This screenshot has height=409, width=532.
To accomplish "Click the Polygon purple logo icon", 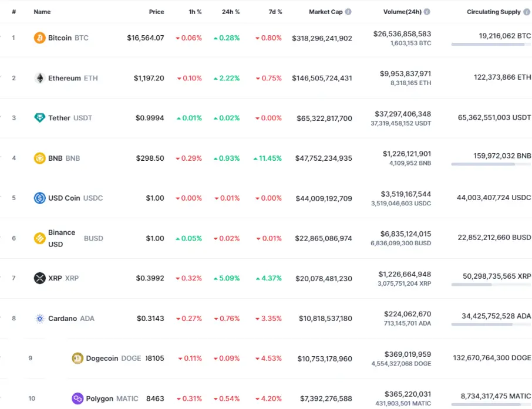I will (x=78, y=398).
